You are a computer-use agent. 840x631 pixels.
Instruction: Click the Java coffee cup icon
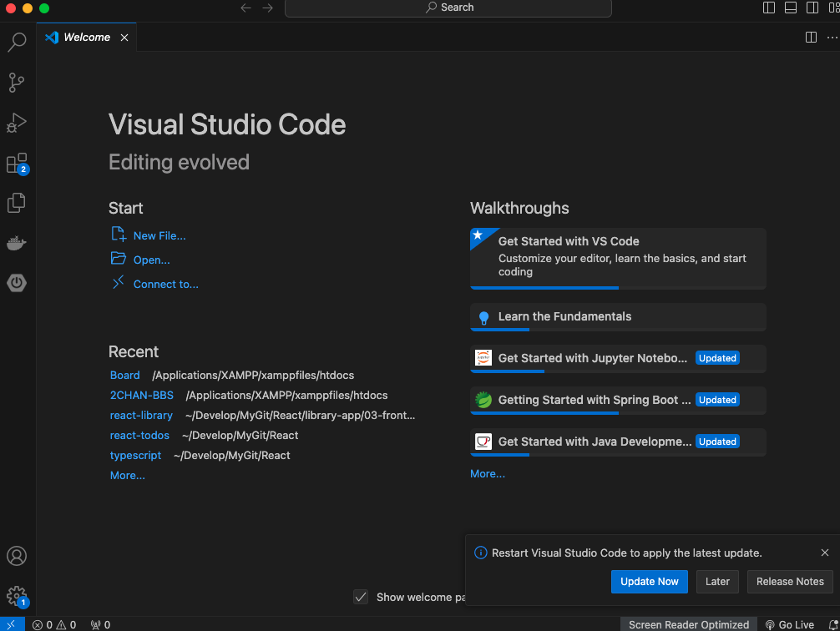[483, 442]
